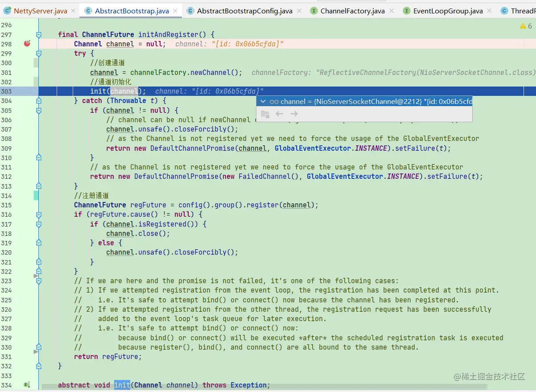Click GlobalEventExecutor on line 309
Image resolution: width=536 pixels, height=392 pixels.
point(313,149)
